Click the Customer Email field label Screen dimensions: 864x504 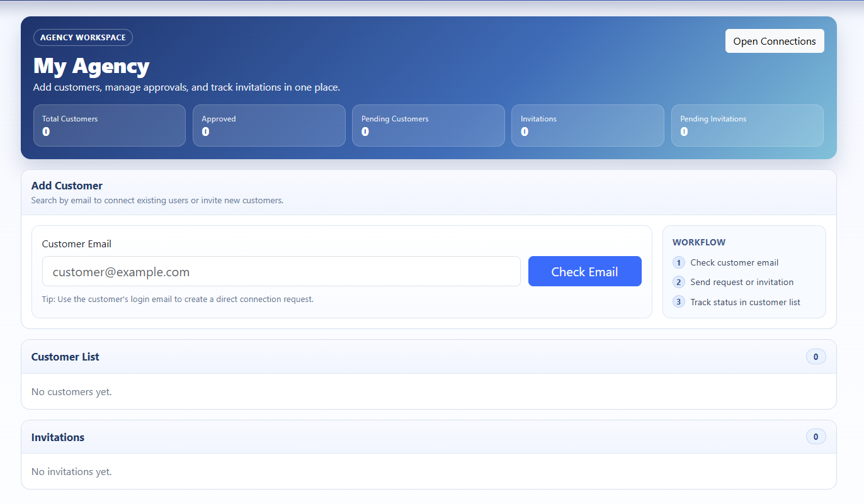point(77,244)
